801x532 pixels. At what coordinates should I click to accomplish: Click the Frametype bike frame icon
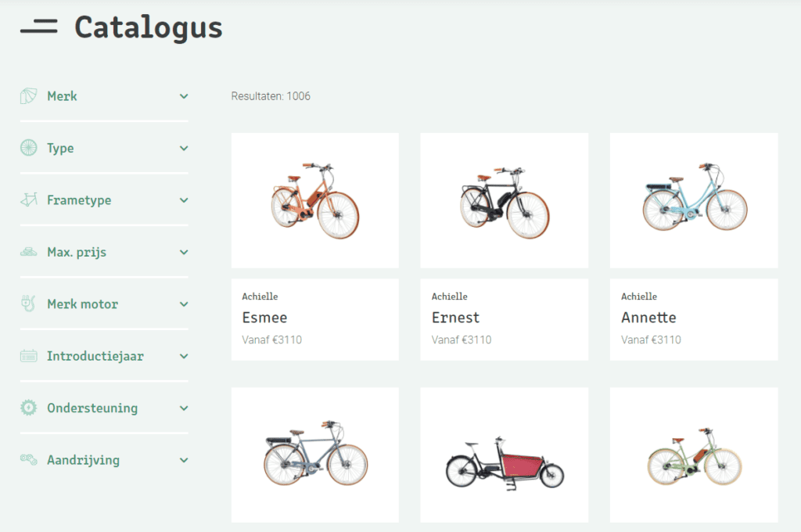(x=29, y=199)
